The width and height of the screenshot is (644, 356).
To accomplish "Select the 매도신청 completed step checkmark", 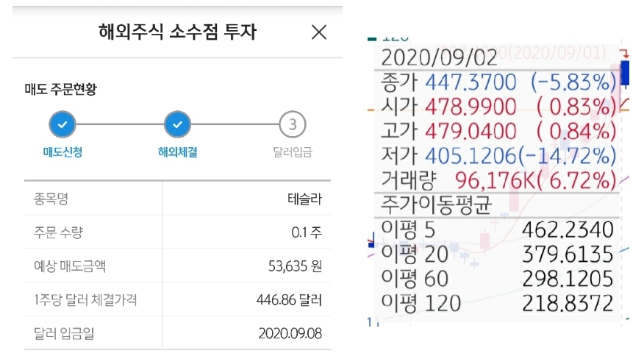I will 62,124.
